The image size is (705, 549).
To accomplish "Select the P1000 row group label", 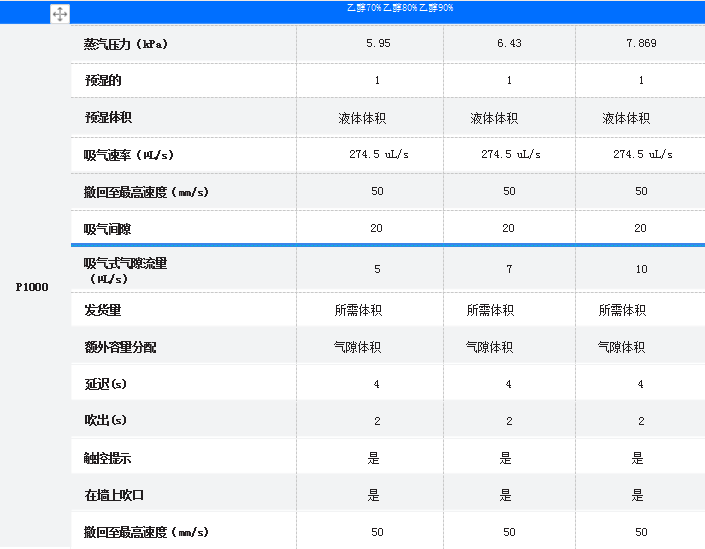I will coord(32,287).
